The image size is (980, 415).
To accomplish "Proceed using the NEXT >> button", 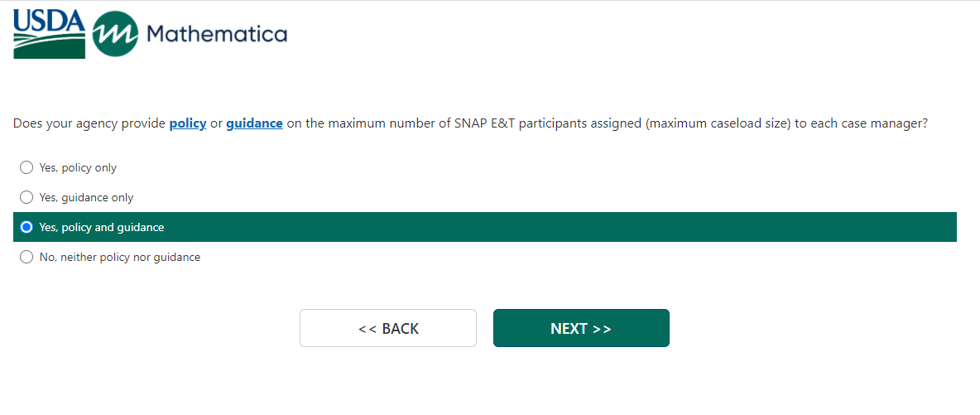I will coord(581,328).
